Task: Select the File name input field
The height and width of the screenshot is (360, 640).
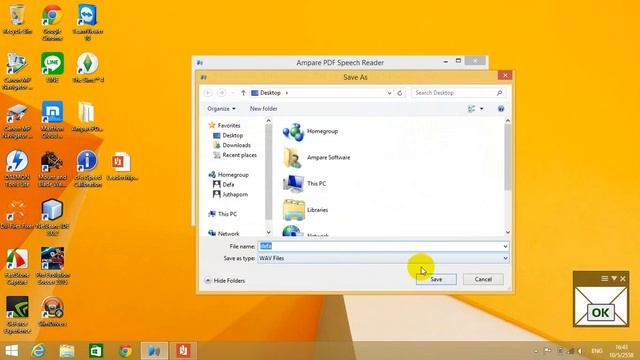Action: point(380,246)
